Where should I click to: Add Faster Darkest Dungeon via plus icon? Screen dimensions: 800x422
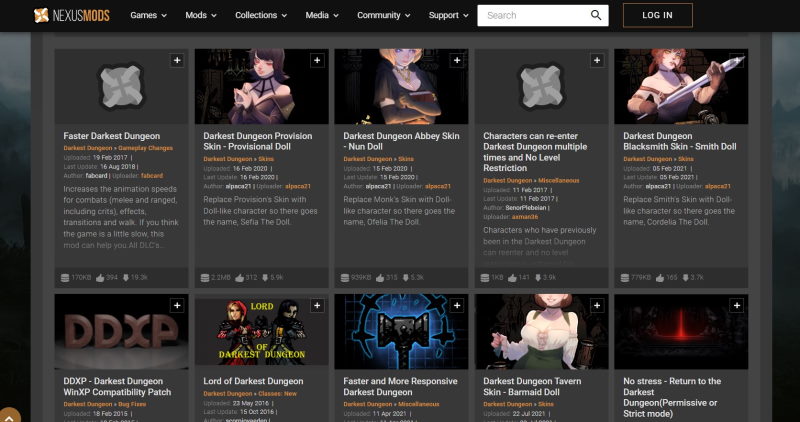pos(177,60)
